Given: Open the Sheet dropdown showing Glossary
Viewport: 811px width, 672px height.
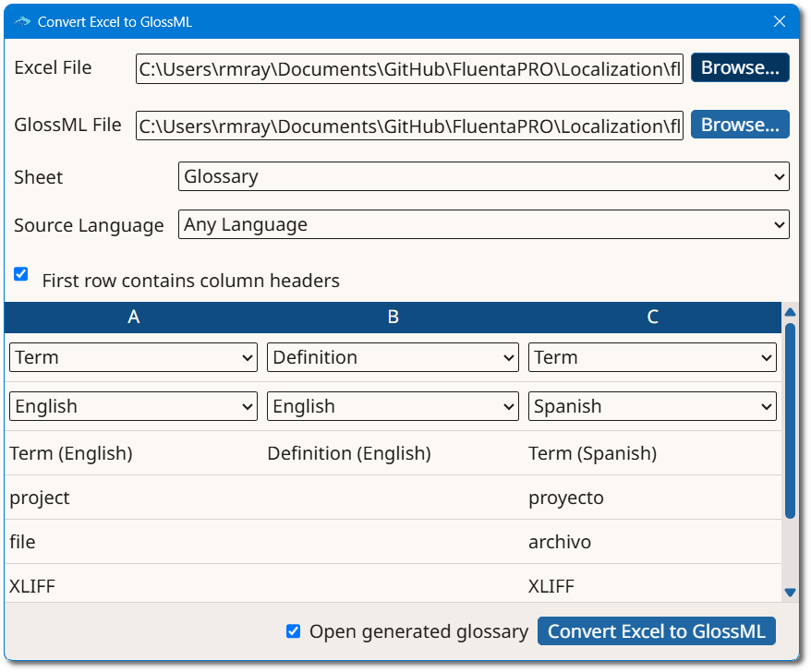Looking at the screenshot, I should [x=484, y=176].
